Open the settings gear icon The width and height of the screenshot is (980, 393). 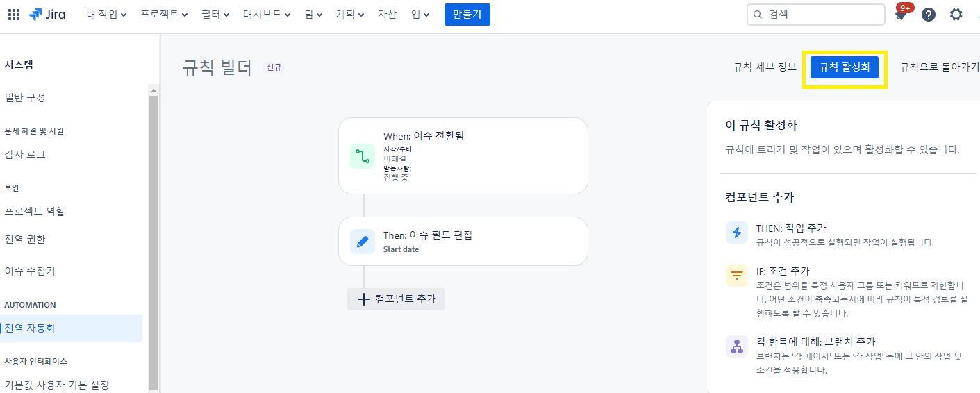point(956,15)
